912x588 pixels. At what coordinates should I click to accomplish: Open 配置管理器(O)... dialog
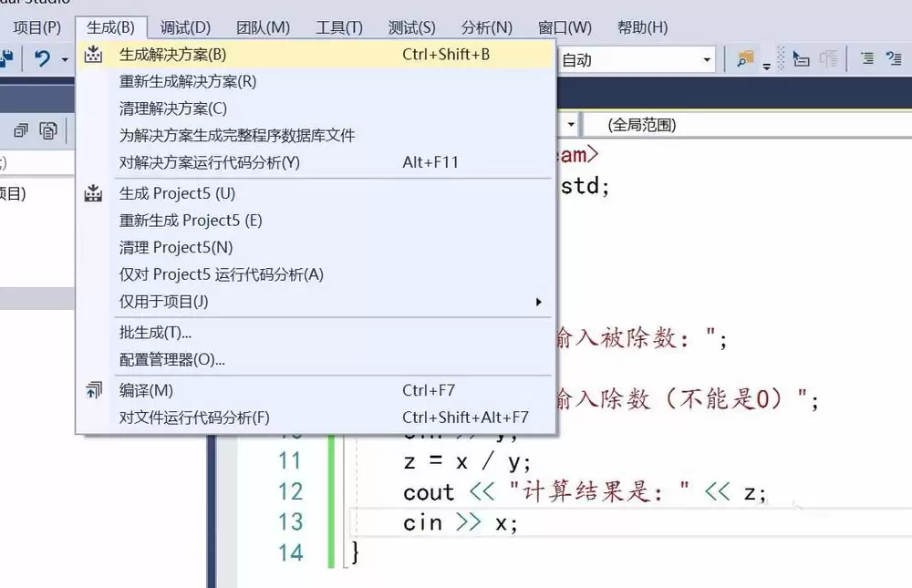point(172,359)
